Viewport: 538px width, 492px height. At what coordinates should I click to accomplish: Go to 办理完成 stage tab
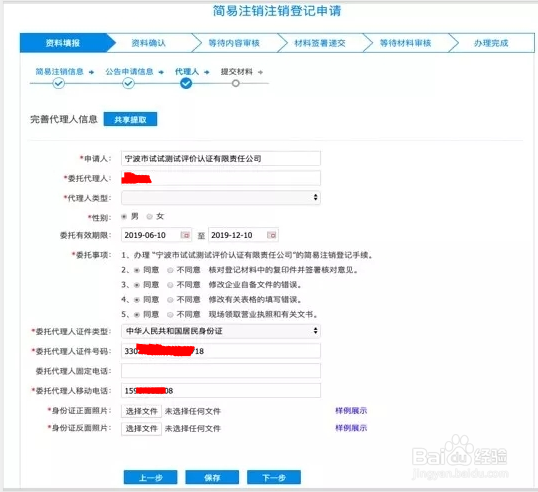point(491,43)
